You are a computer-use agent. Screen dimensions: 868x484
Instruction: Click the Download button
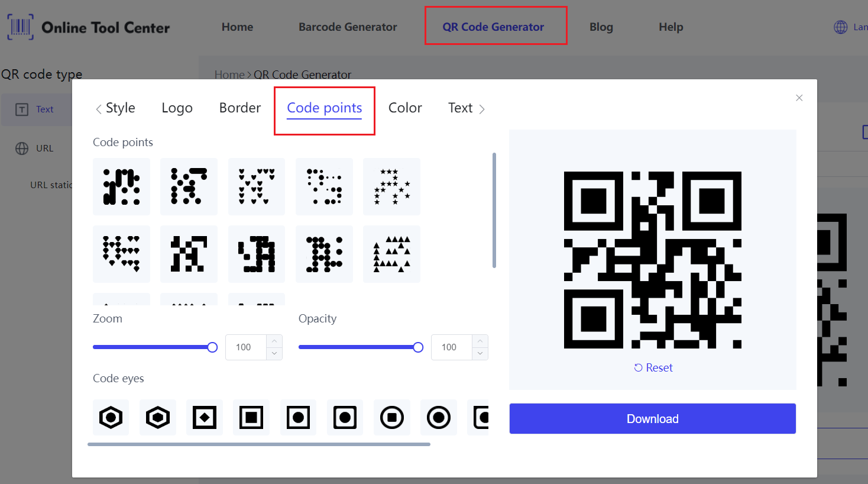[653, 419]
